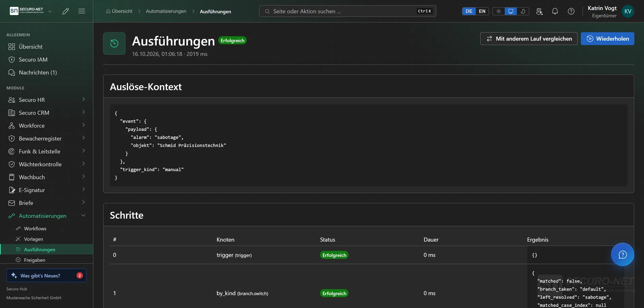The width and height of the screenshot is (644, 308).
Task: Open Übersicht in sidebar
Action: pos(46,47)
